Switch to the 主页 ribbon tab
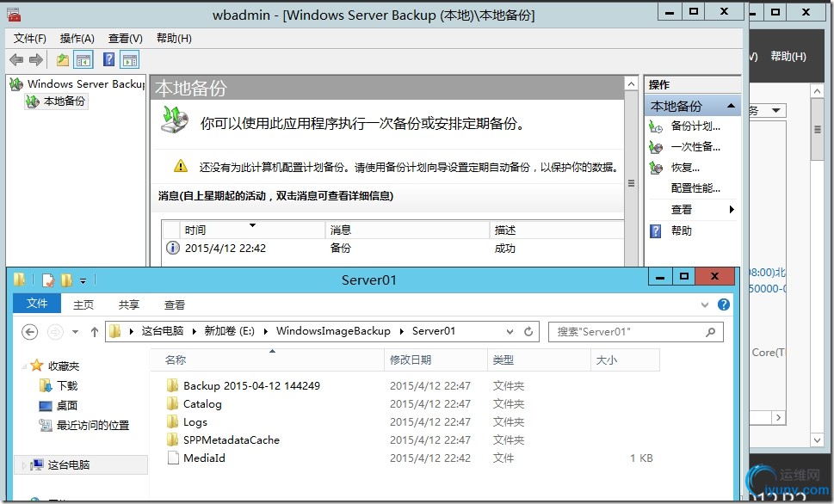Viewport: 834px width, 504px height. point(83,304)
